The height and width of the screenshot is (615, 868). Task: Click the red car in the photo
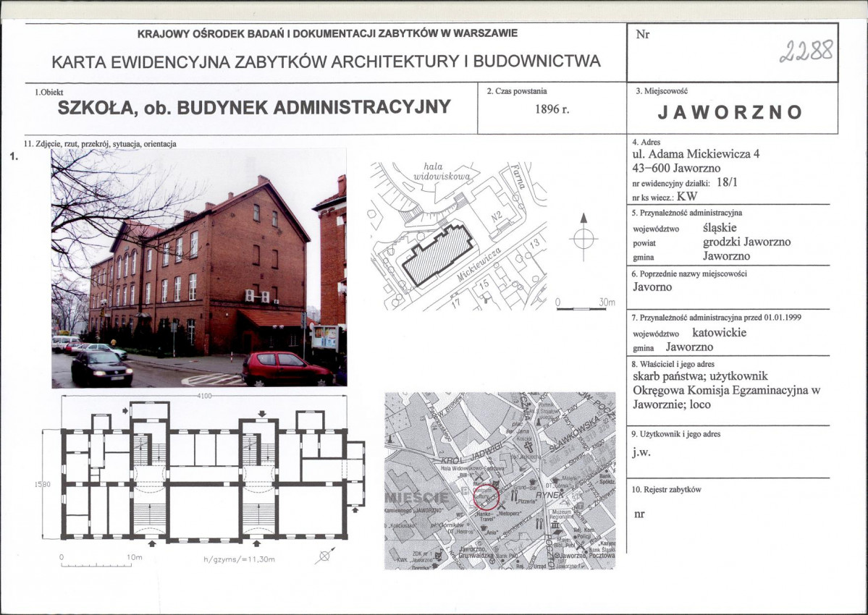pos(285,369)
